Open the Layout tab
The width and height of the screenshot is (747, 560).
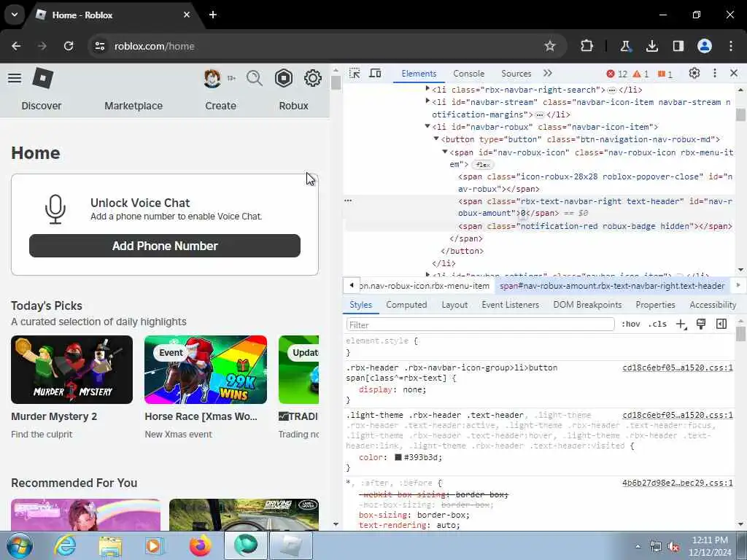click(454, 305)
